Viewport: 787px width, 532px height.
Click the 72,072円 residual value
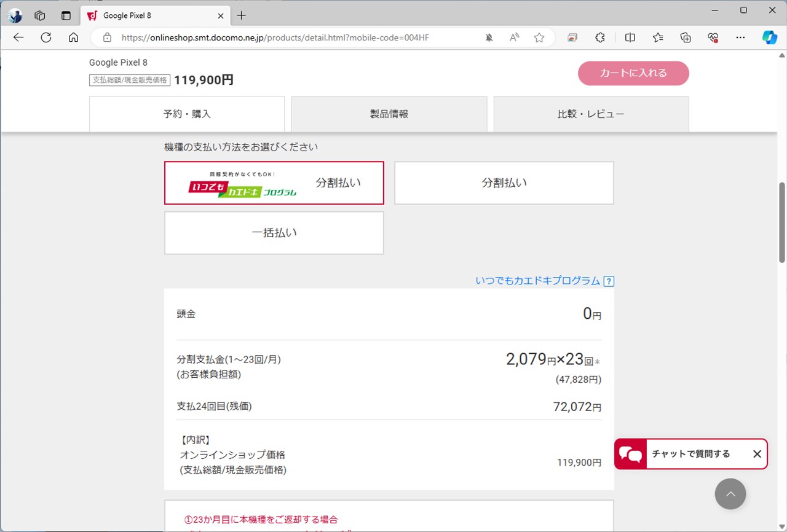577,407
